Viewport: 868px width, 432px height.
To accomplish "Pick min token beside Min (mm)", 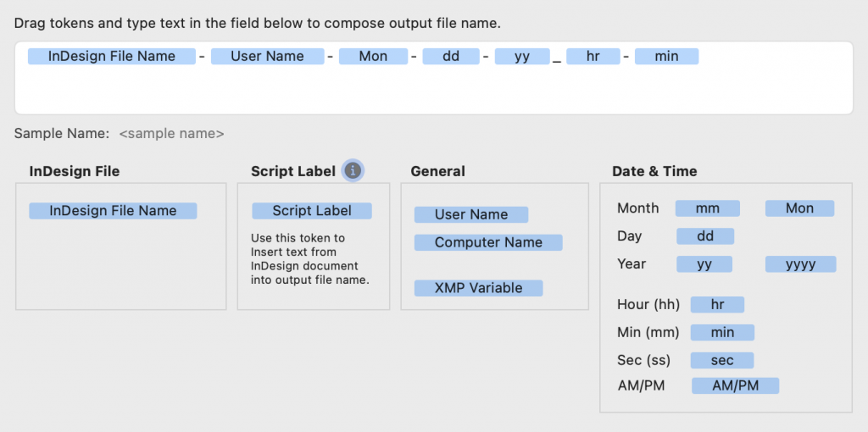I will click(722, 332).
